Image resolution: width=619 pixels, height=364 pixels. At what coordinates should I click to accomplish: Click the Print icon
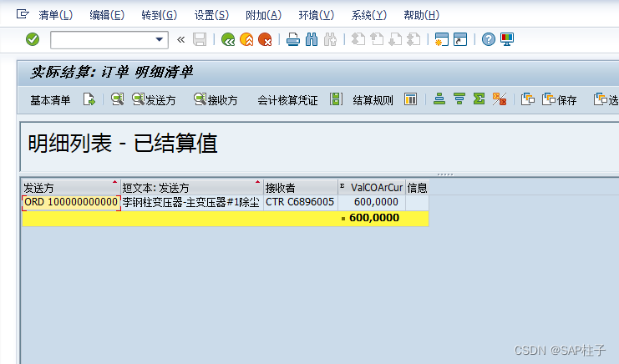tap(293, 39)
